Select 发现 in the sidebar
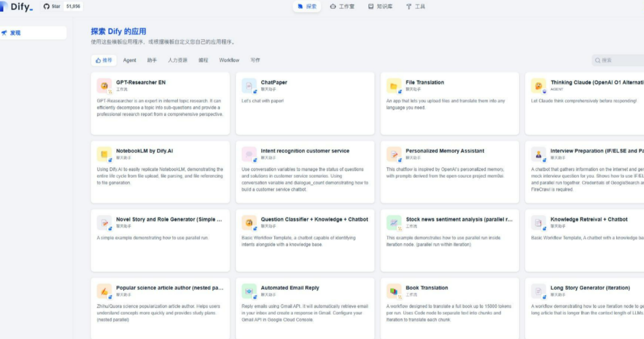Viewport: 644px width, 339px height. pos(33,33)
